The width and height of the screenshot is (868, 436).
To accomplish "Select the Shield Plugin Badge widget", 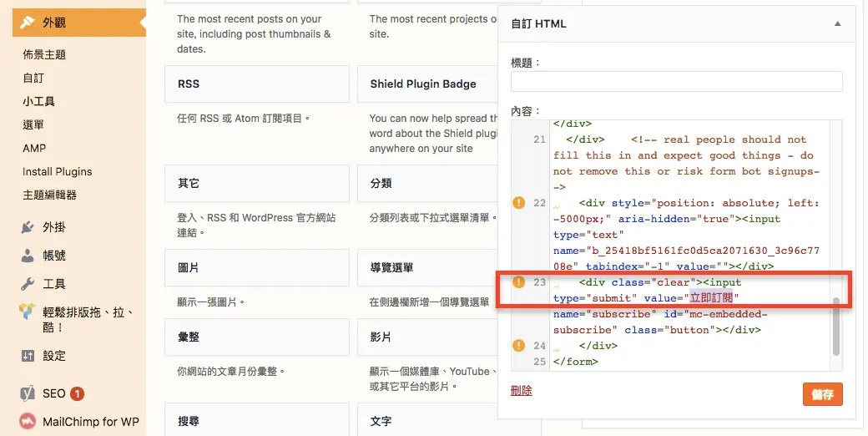I will (x=427, y=84).
